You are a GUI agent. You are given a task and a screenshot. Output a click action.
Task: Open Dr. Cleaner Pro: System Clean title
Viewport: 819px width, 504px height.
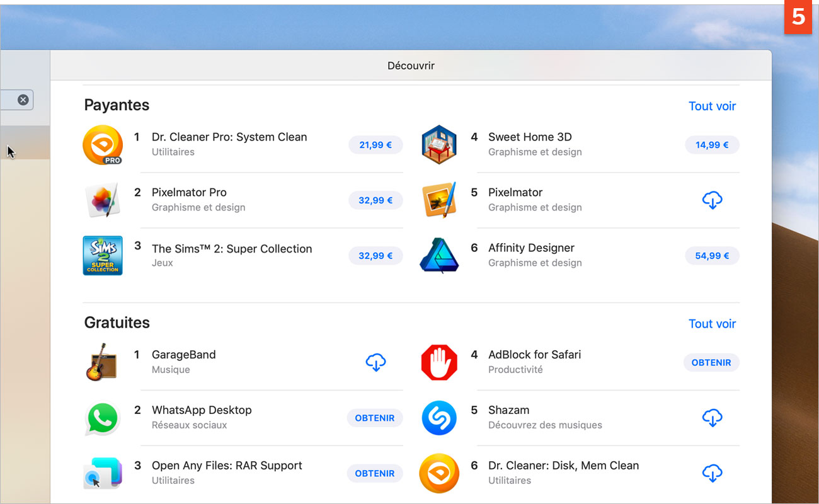(229, 137)
